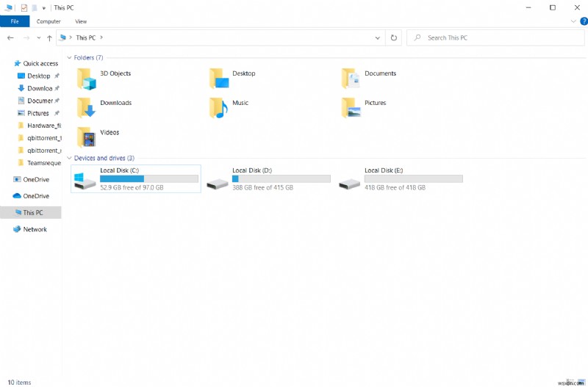Click the Music folder name
Viewport: 588px width, 387px height.
click(240, 103)
